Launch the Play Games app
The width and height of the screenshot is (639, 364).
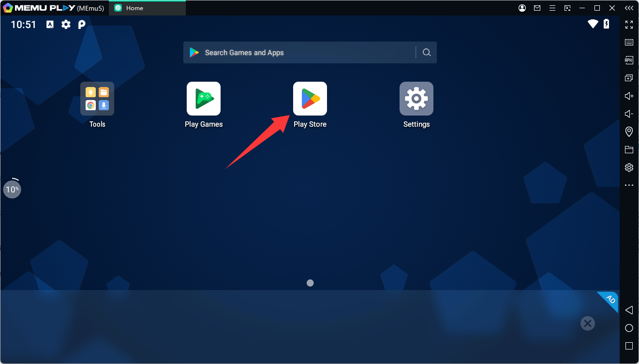[x=204, y=99]
